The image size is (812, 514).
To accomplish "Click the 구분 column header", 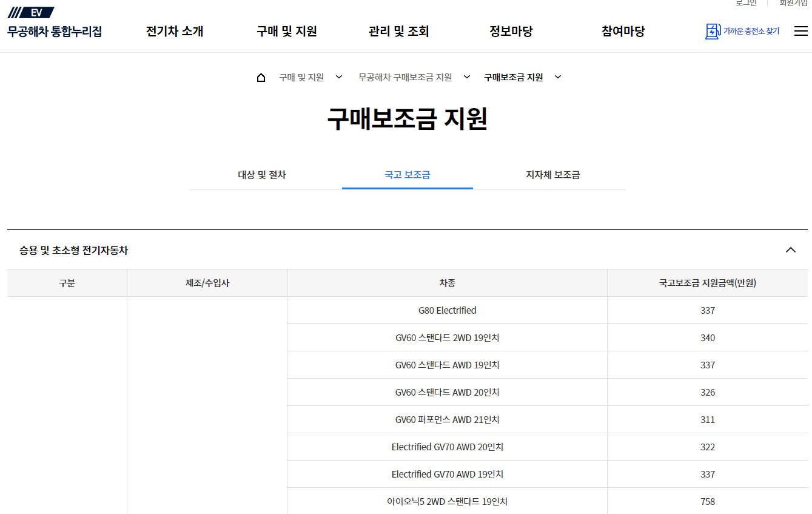I will coord(67,283).
